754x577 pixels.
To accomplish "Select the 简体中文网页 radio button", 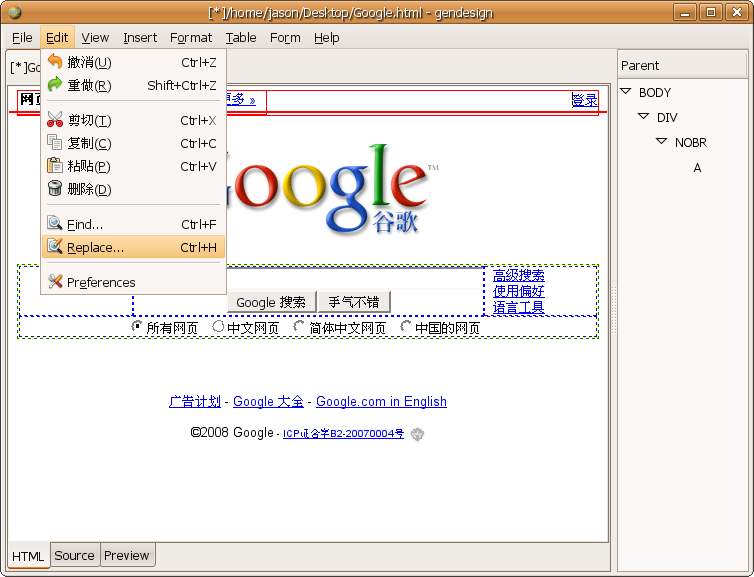I will 299,326.
